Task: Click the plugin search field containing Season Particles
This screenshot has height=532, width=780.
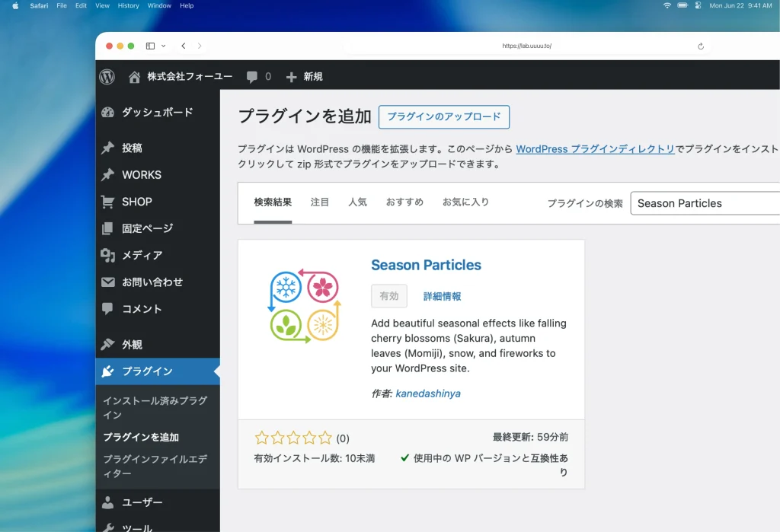Action: tap(705, 203)
